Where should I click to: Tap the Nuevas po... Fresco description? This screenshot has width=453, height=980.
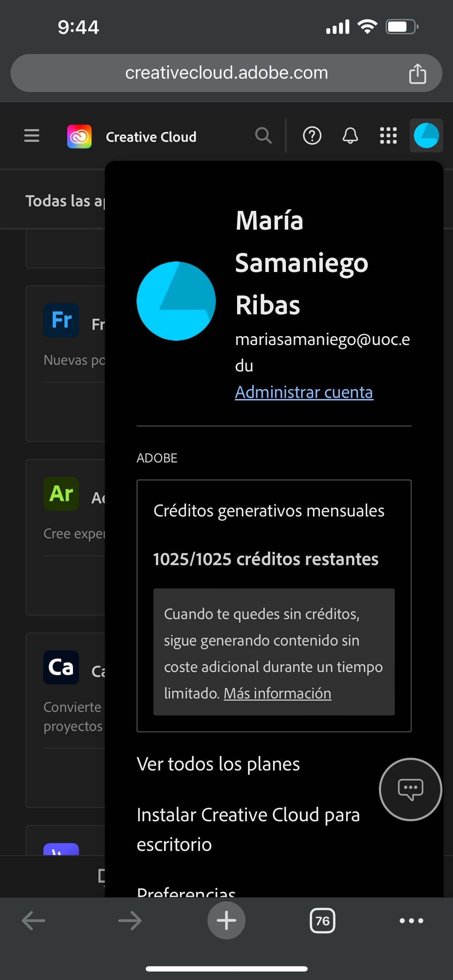tap(74, 360)
